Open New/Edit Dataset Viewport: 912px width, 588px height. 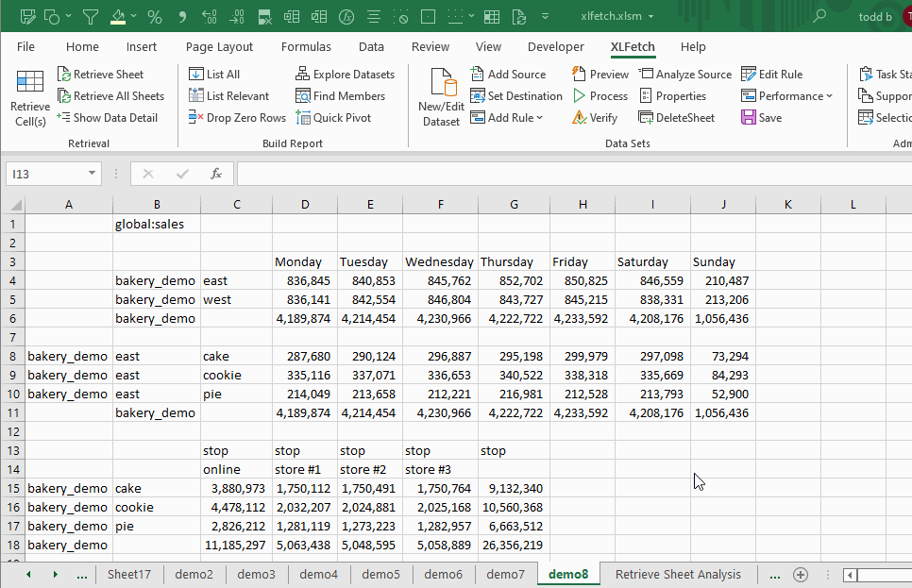(x=442, y=98)
